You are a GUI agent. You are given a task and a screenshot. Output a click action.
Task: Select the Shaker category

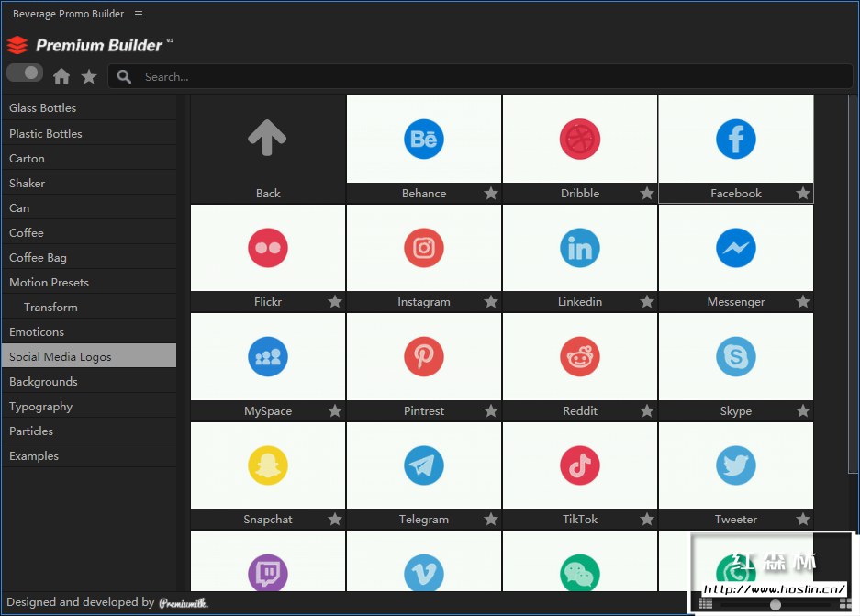pos(89,183)
